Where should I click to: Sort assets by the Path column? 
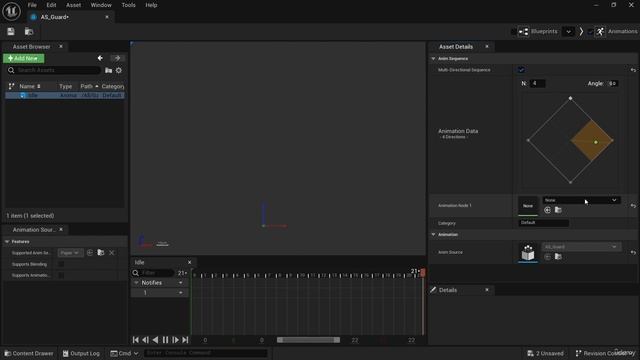coord(89,86)
